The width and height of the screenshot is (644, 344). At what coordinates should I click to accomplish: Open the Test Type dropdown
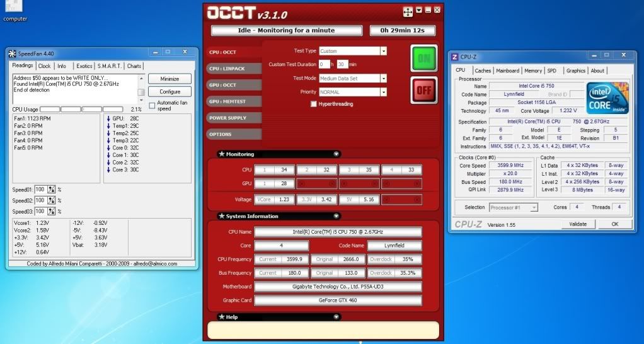click(x=382, y=51)
